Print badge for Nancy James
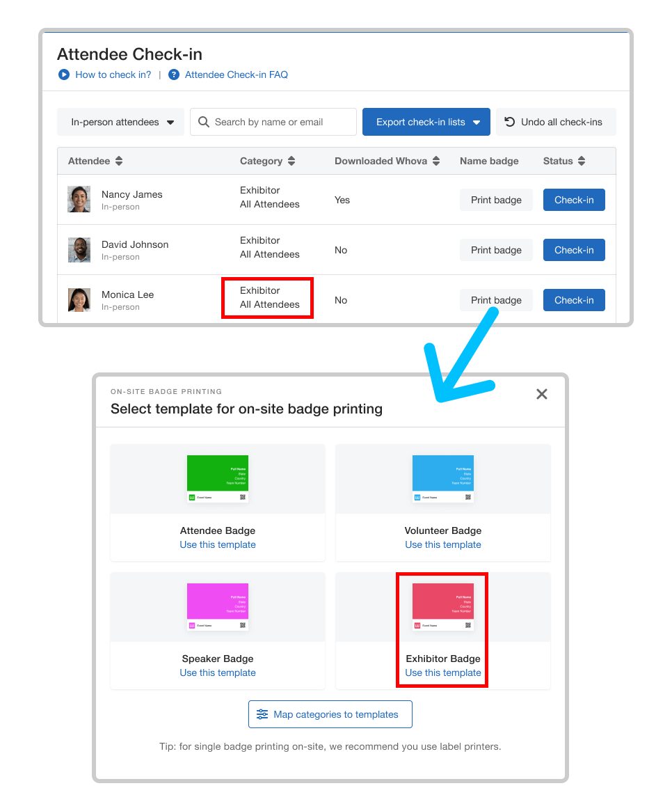This screenshot has width=672, height=811. tap(496, 200)
